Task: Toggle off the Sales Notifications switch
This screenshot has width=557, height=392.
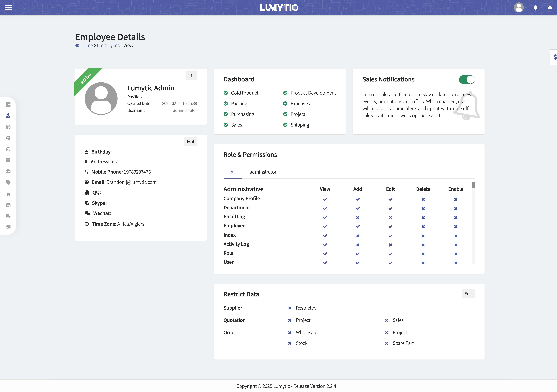Action: 467,80
